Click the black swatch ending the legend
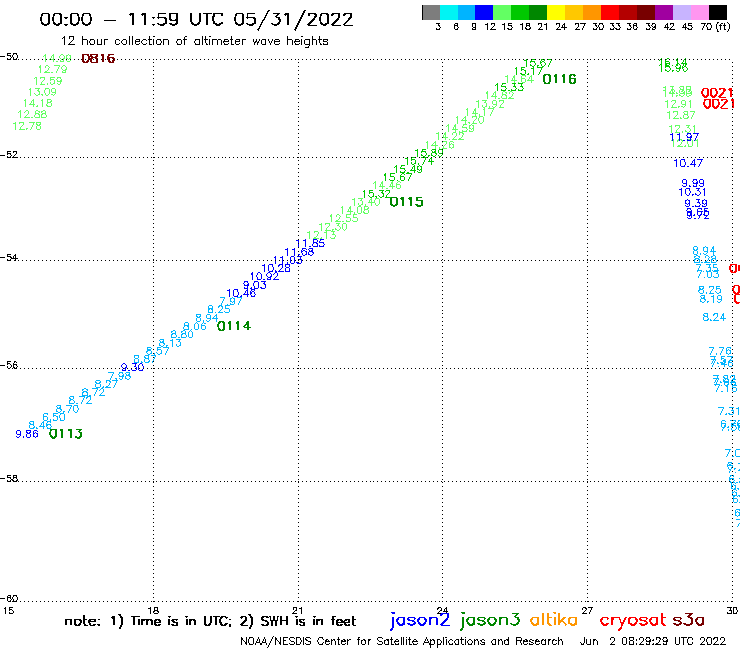The width and height of the screenshot is (740, 650). click(718, 12)
